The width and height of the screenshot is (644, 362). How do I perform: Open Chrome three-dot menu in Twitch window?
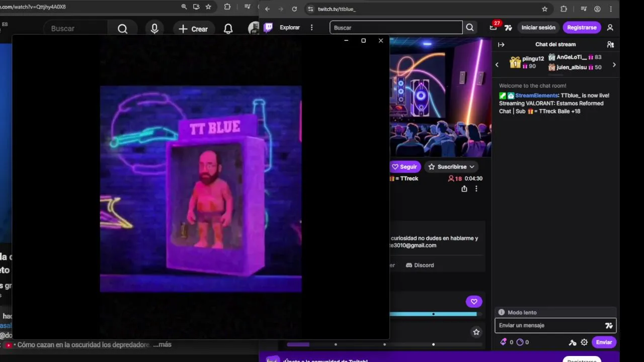point(611,9)
